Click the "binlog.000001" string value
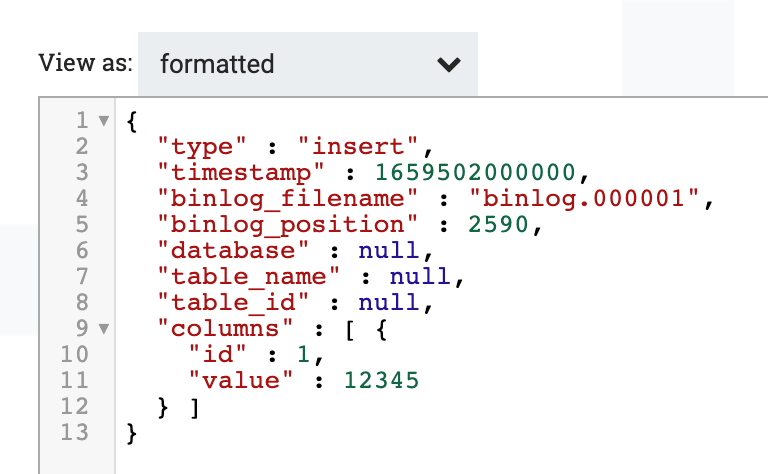Viewport: 768px width, 474px height. [584, 198]
